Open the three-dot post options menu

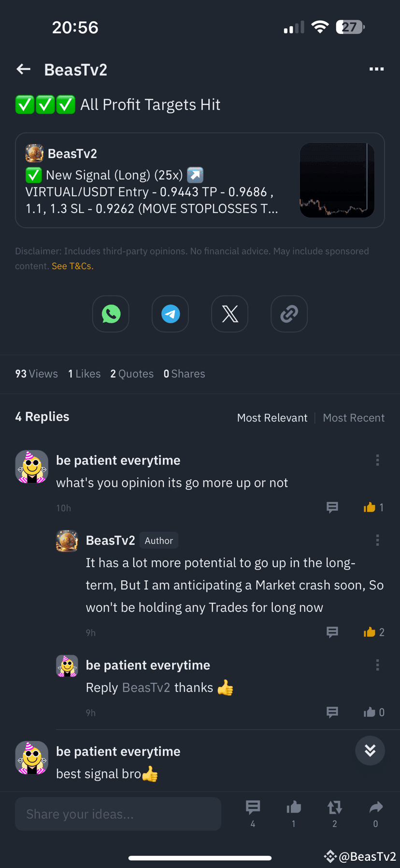coord(376,69)
